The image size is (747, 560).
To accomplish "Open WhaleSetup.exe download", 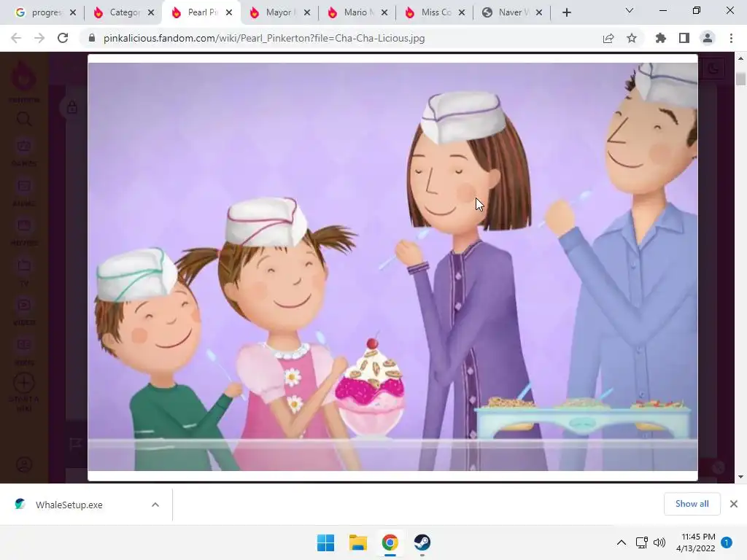I will (x=69, y=505).
